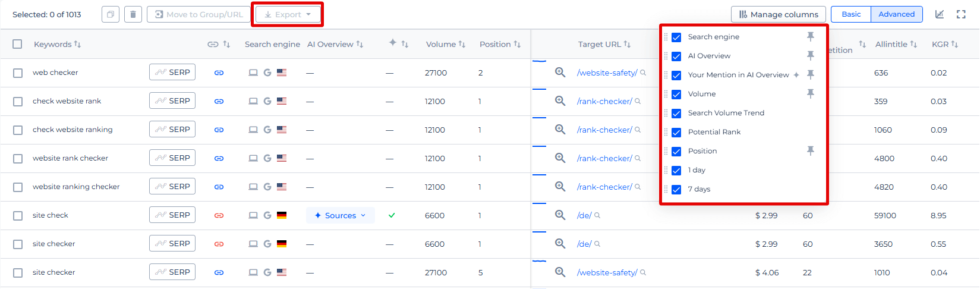Open Manage columns dropdown
The height and width of the screenshot is (289, 980).
(779, 14)
